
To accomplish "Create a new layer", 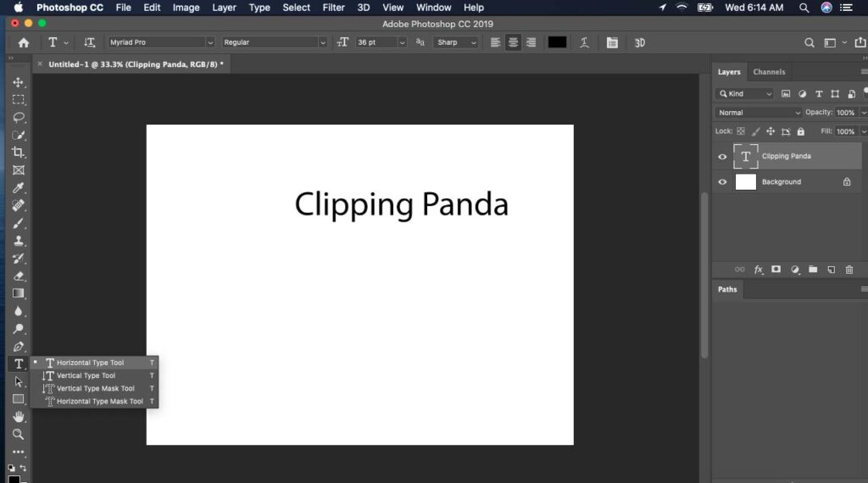I will click(831, 269).
